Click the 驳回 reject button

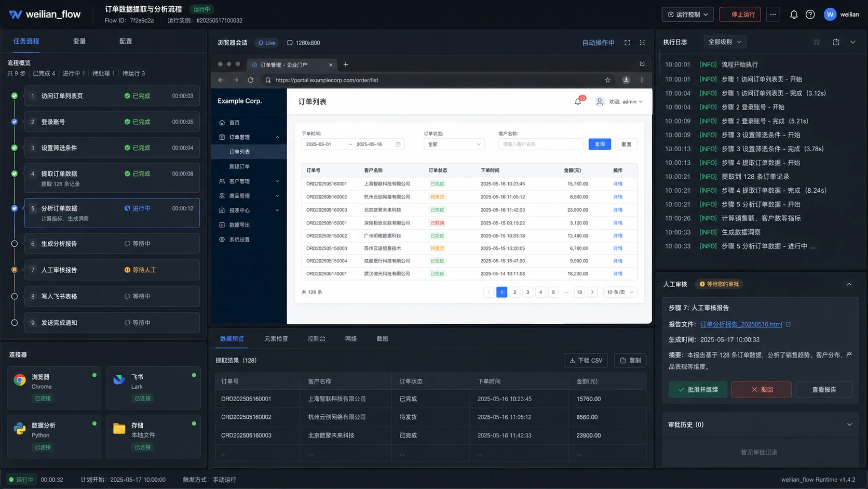(x=762, y=389)
